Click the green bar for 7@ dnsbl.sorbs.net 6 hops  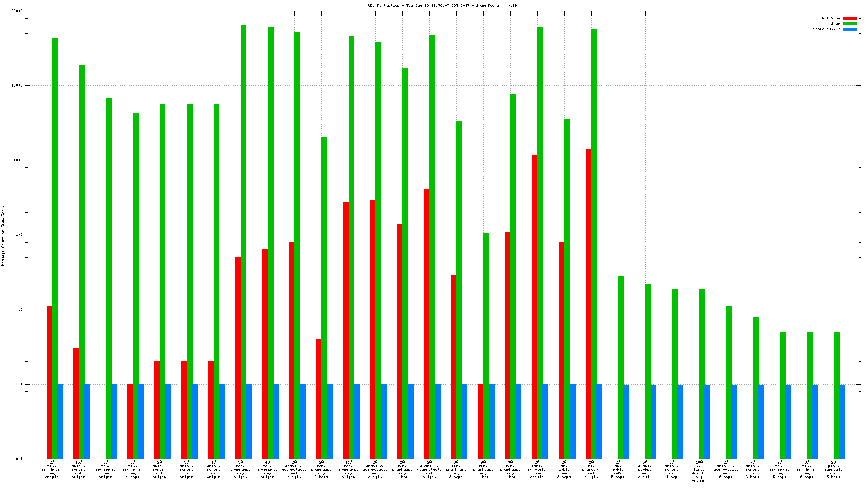[x=755, y=387]
